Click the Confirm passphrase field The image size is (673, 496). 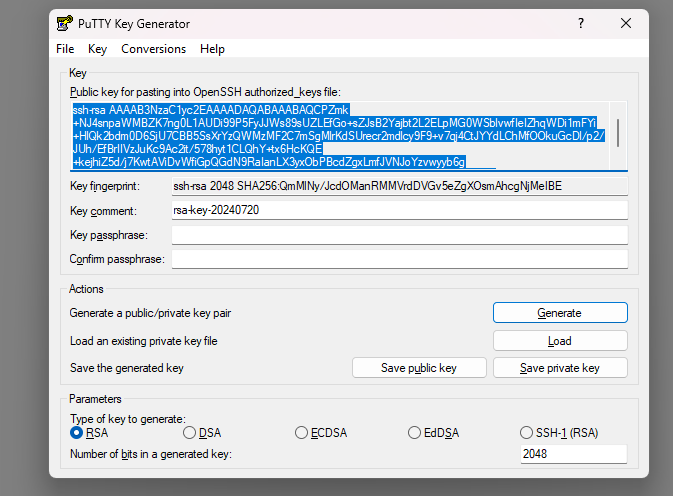(x=400, y=259)
